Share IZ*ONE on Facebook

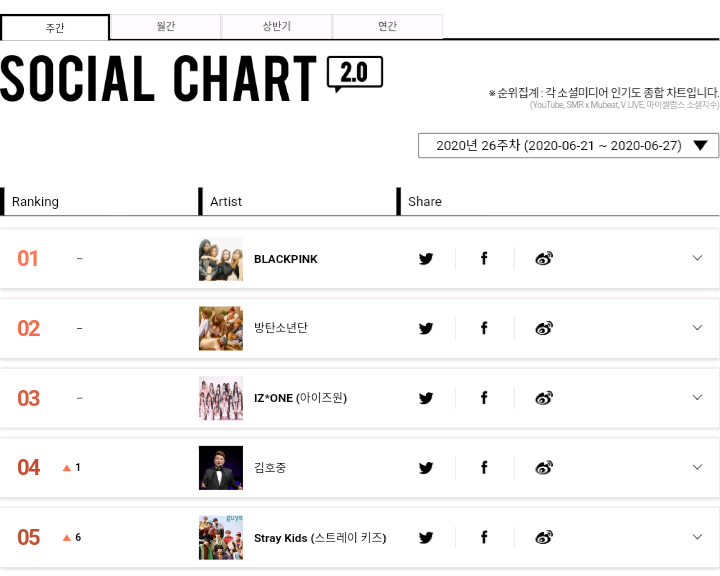click(484, 398)
